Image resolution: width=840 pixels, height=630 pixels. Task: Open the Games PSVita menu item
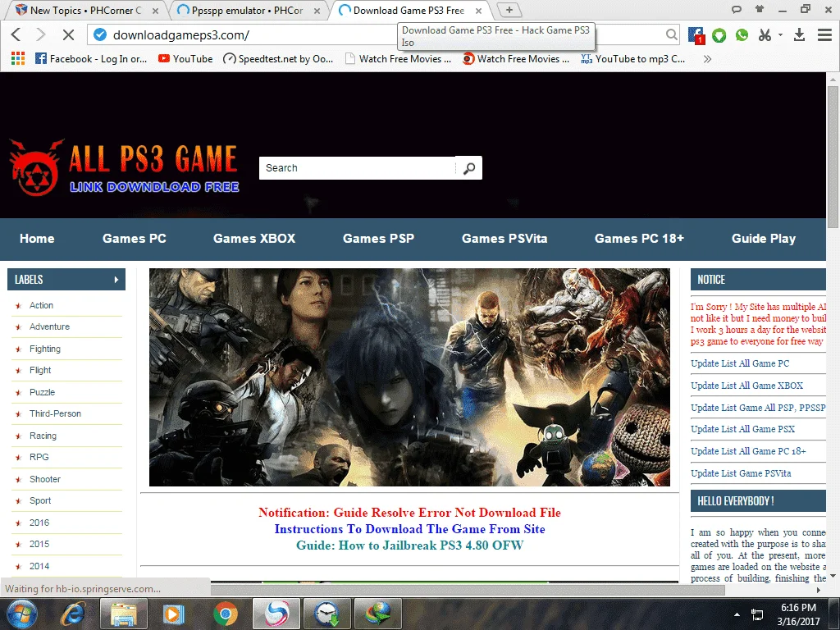(504, 239)
